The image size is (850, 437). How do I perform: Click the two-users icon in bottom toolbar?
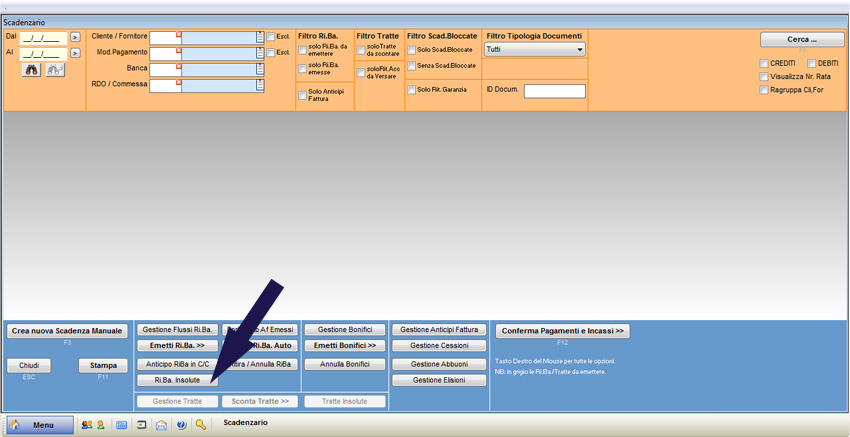click(87, 425)
